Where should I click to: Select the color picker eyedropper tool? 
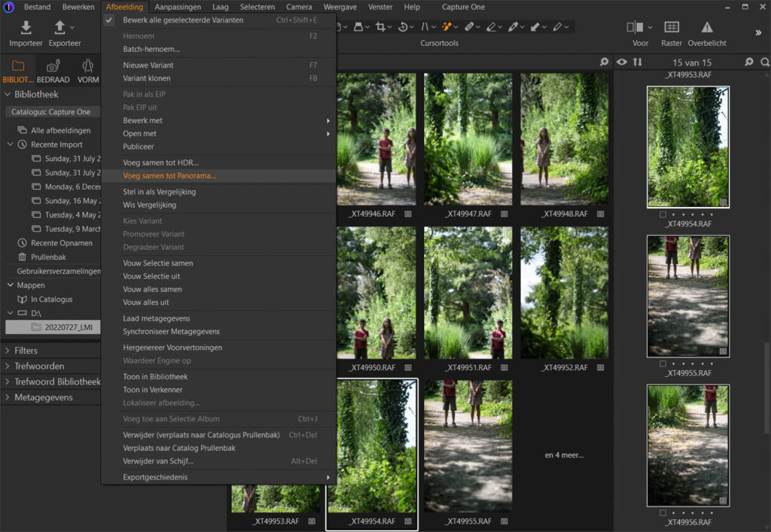(513, 27)
